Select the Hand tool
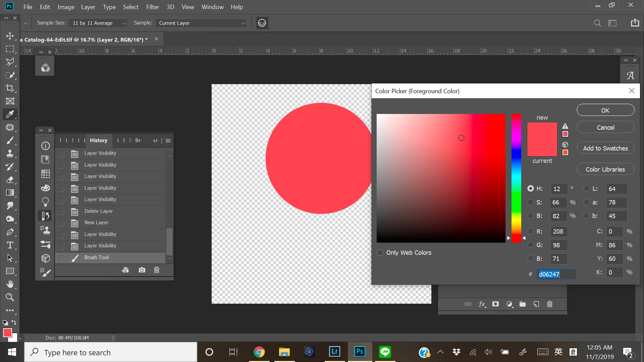Screen dimensions: 644x362 10,284
